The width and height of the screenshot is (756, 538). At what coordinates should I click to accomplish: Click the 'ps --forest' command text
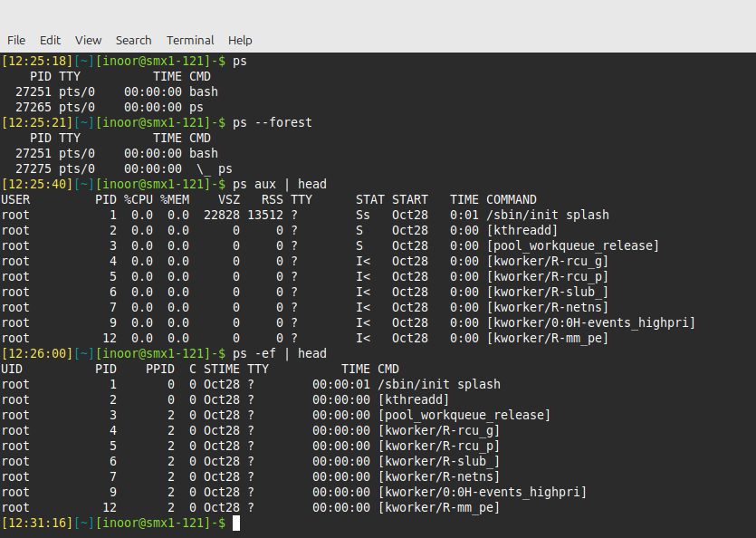(x=272, y=122)
